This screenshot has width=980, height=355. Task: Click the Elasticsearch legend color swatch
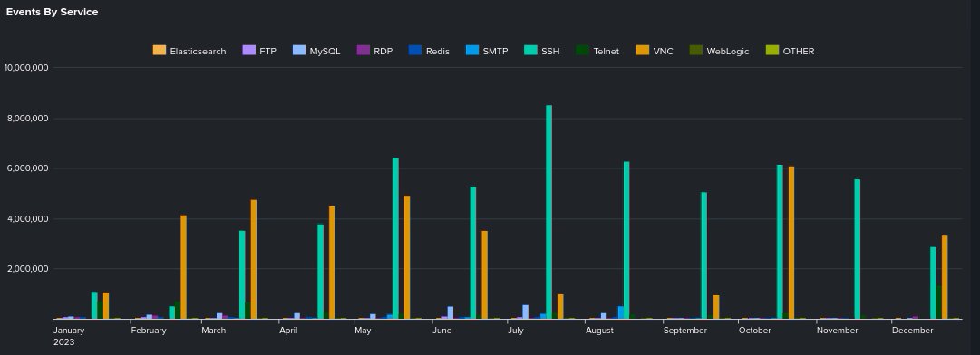(160, 51)
